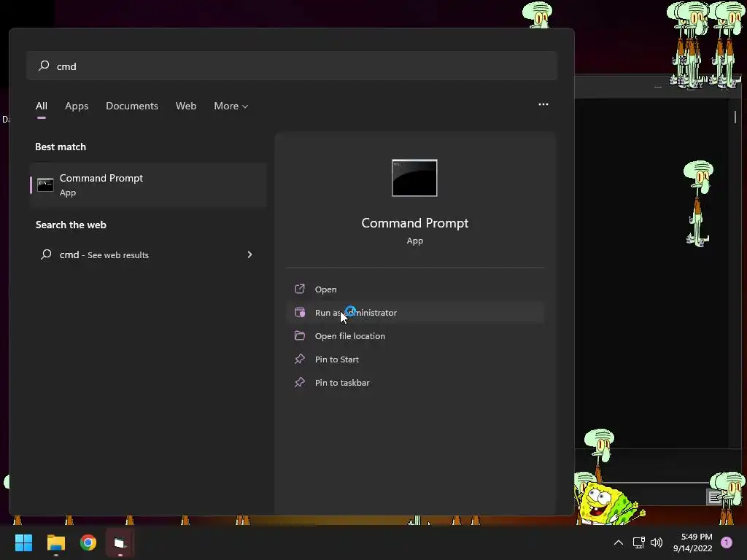Screen dimensions: 747x560
Task: Switch to the Documents tab
Action: 132,106
